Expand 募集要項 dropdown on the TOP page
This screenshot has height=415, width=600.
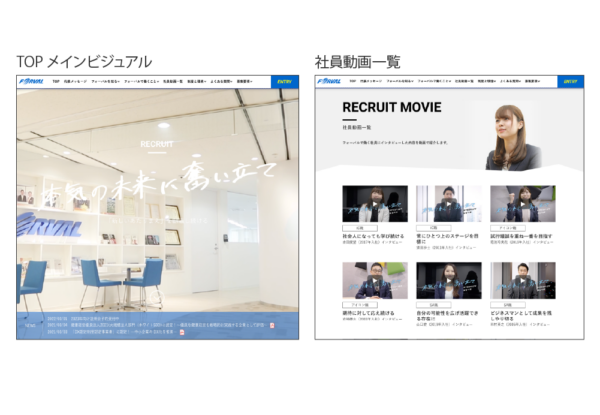(x=244, y=81)
